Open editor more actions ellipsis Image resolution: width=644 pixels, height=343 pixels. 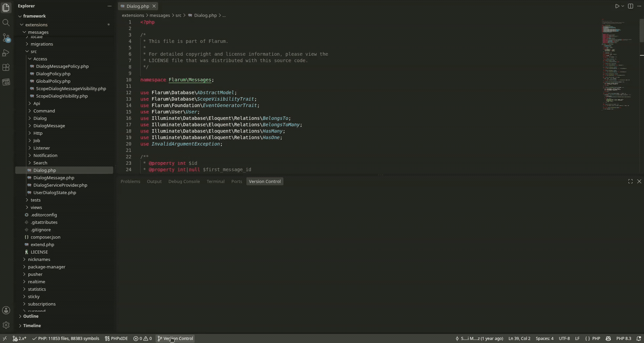click(x=639, y=6)
